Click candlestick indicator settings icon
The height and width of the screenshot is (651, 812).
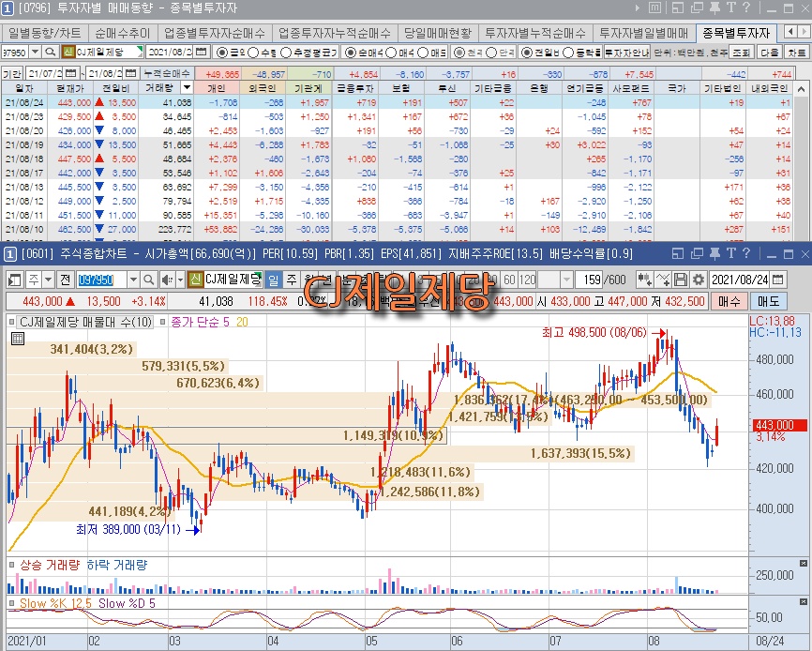tap(645, 280)
